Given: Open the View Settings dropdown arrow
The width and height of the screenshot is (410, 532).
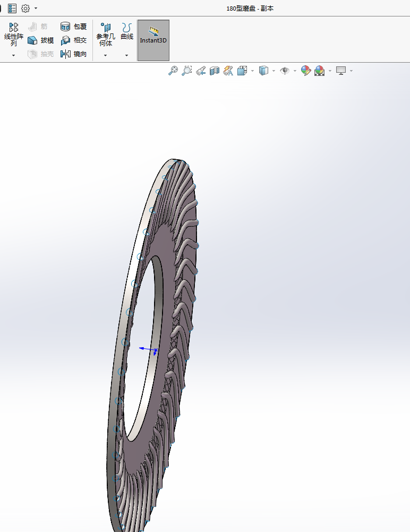Looking at the screenshot, I should point(351,71).
